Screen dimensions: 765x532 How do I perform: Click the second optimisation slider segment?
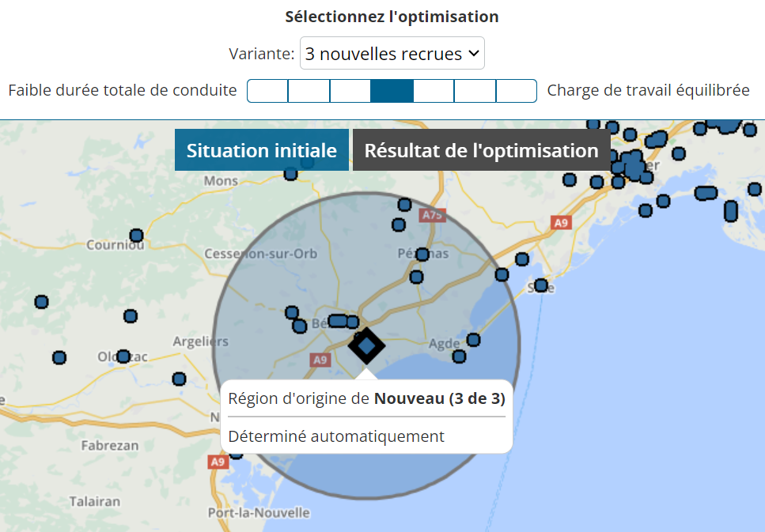[309, 91]
